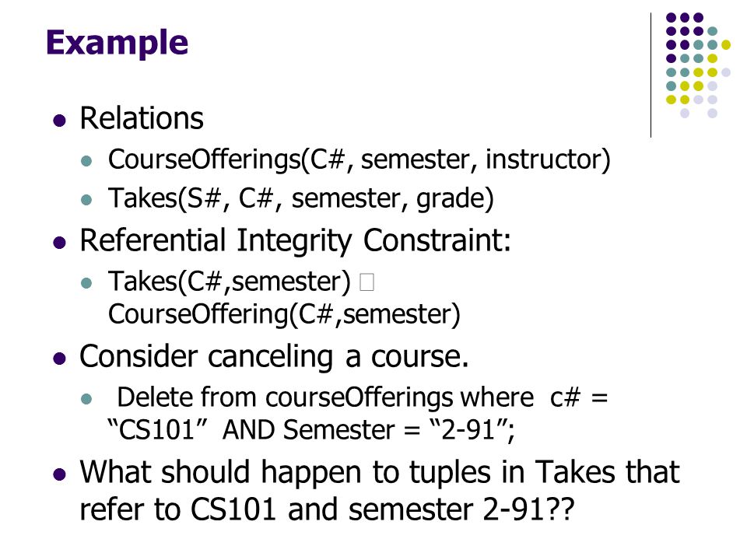The height and width of the screenshot is (560, 747).
Task: Click the teal bullet before 'Takes(C#,semester)'
Action: pos(86,283)
